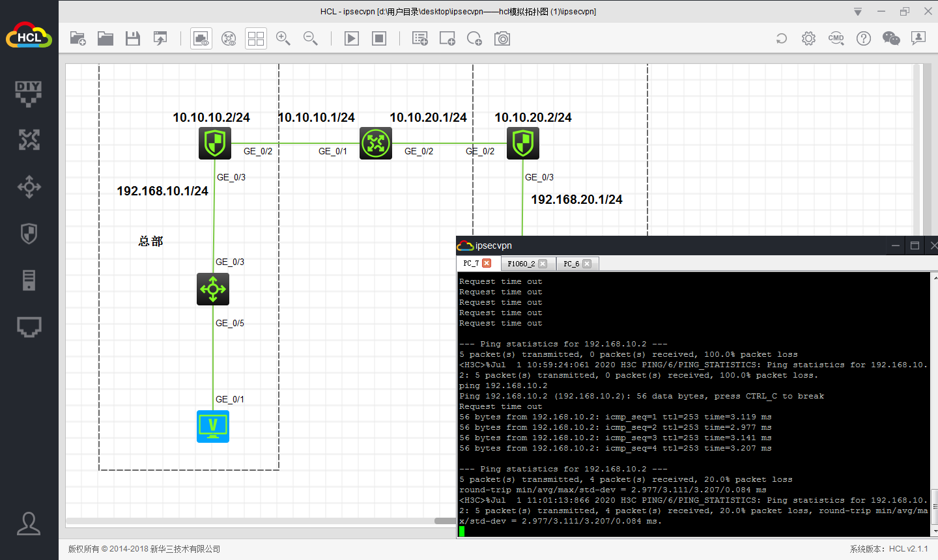This screenshot has height=560, width=938.
Task: Click the WeChat chat bubbles icon
Action: pos(890,39)
